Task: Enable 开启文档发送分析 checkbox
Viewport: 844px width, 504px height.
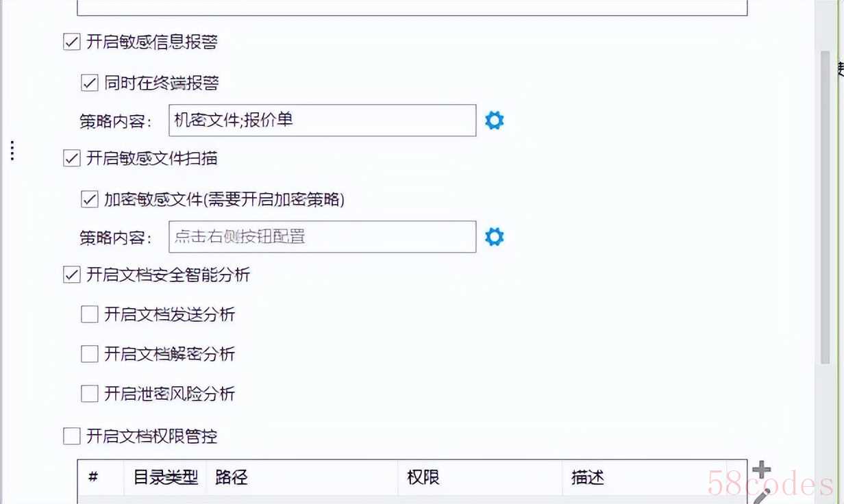Action: click(90, 314)
